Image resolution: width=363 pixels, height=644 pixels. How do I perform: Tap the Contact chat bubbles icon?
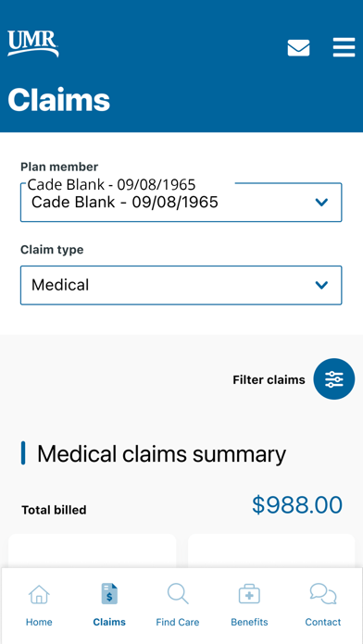click(323, 594)
